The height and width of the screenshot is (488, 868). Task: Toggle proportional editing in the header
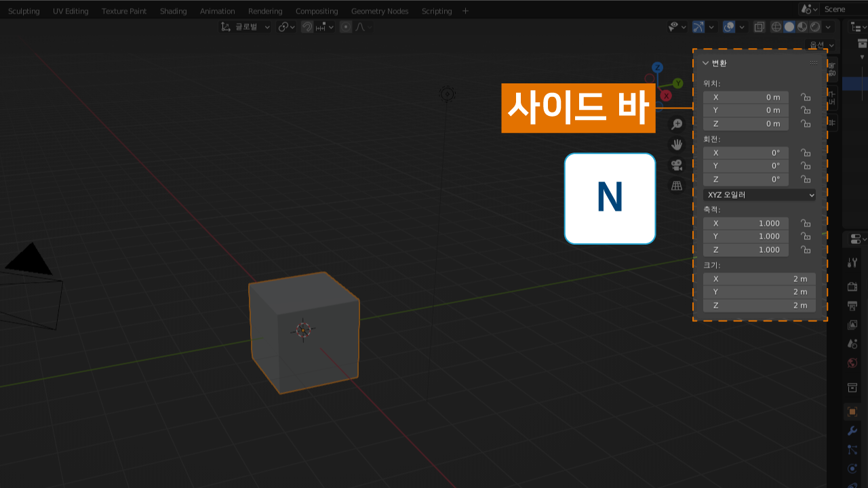tap(346, 27)
